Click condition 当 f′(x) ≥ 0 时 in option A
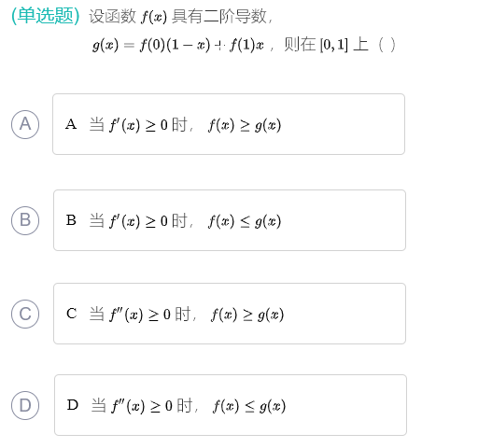Screen dimensions: 478x448 [x=139, y=125]
